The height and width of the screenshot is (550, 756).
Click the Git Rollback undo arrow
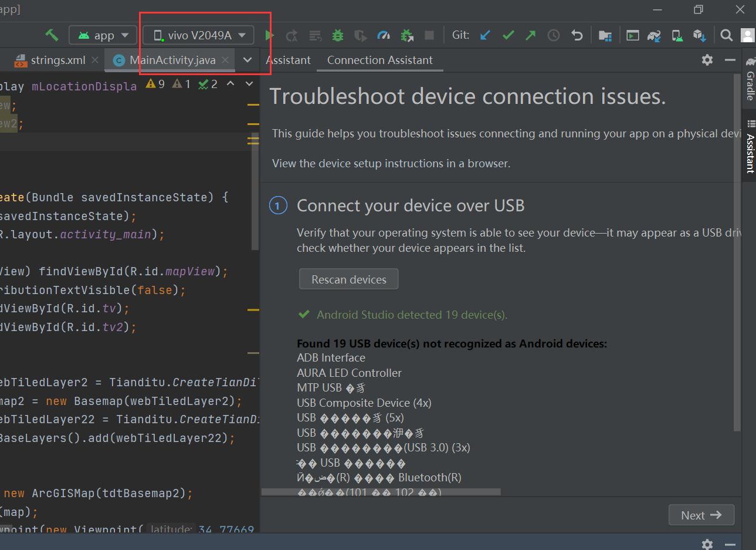[x=577, y=35]
